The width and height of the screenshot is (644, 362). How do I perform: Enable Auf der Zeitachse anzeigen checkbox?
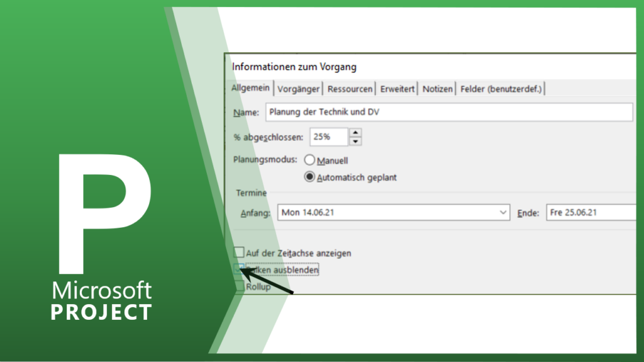pos(238,252)
